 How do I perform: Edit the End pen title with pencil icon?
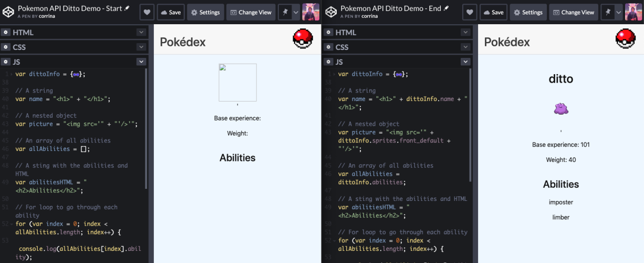point(446,8)
